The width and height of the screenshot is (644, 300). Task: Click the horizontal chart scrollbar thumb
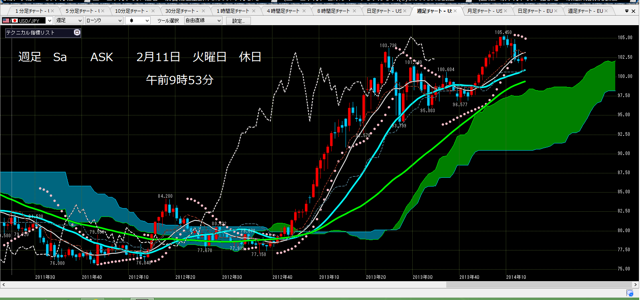click(539, 285)
